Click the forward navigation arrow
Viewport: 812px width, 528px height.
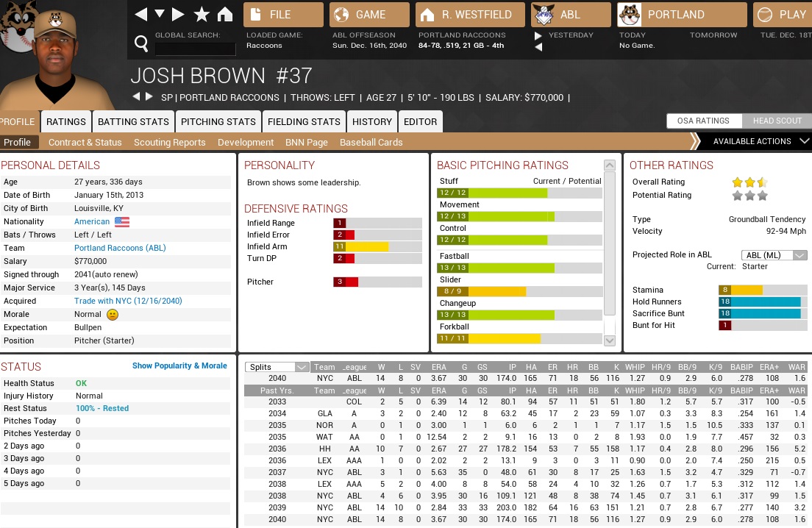(x=178, y=15)
